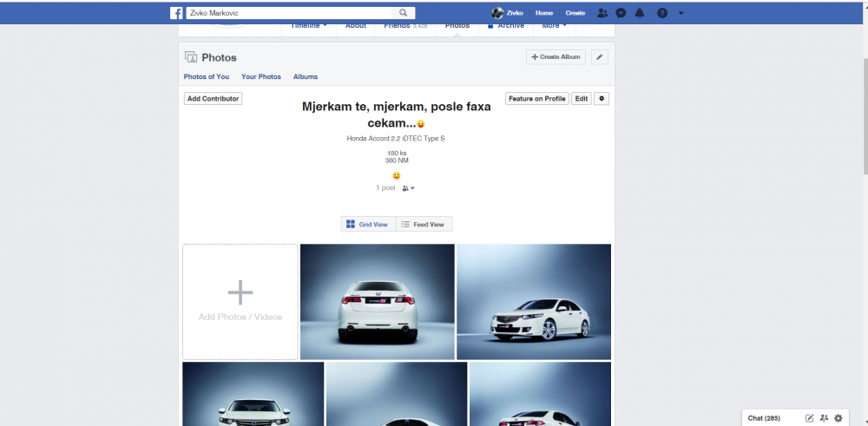Screen dimensions: 868x426
Task: Click the Add Photos / Videos tile
Action: click(x=240, y=301)
